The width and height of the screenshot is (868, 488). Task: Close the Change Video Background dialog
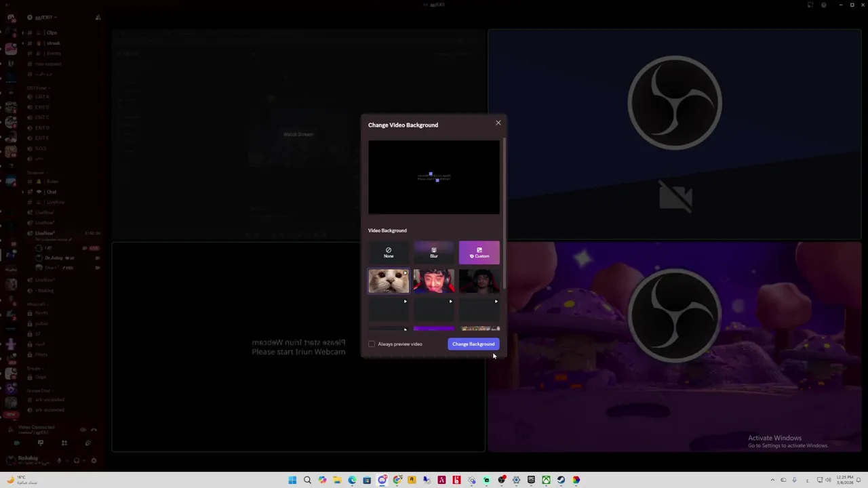click(x=498, y=123)
